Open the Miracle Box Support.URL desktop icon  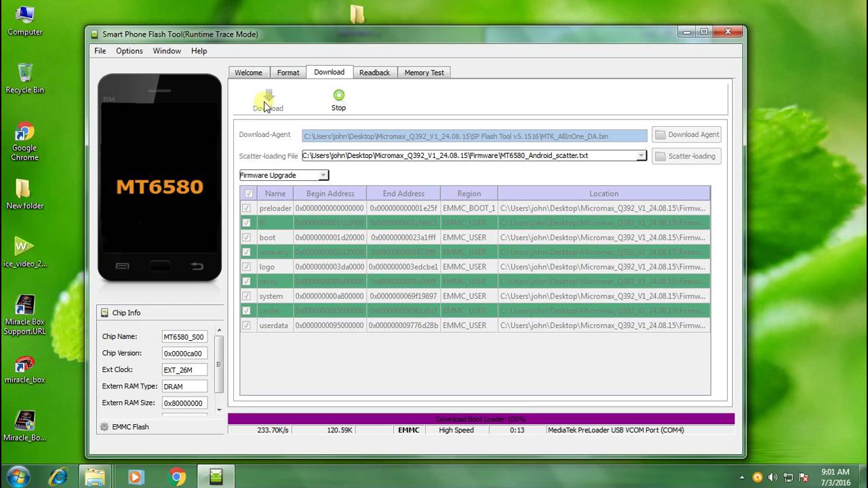tap(24, 315)
